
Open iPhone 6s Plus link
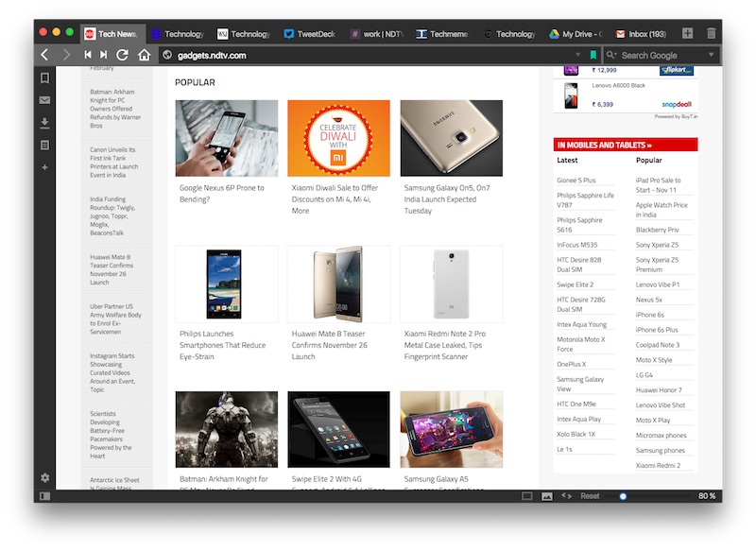tap(657, 330)
